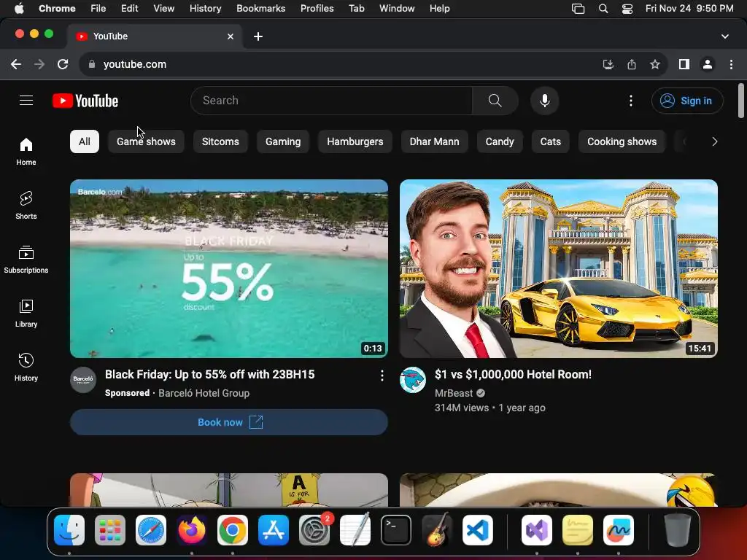The width and height of the screenshot is (747, 560).
Task: Click the Book now button
Action: (x=228, y=422)
